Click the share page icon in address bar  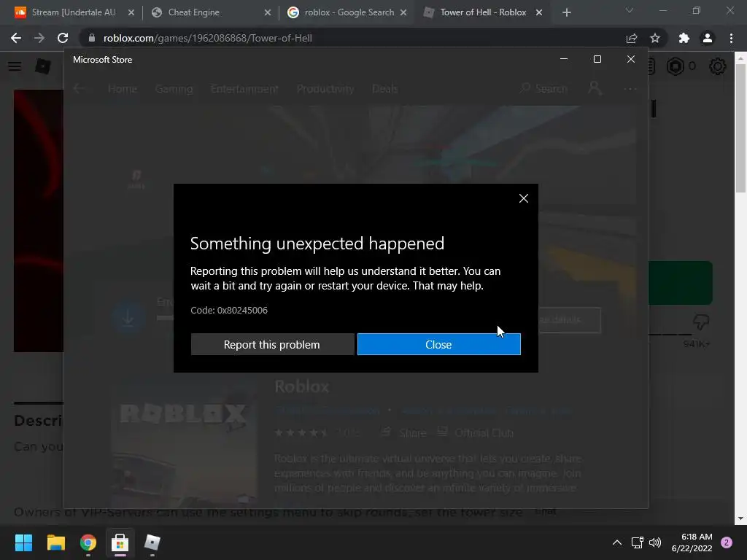[632, 38]
